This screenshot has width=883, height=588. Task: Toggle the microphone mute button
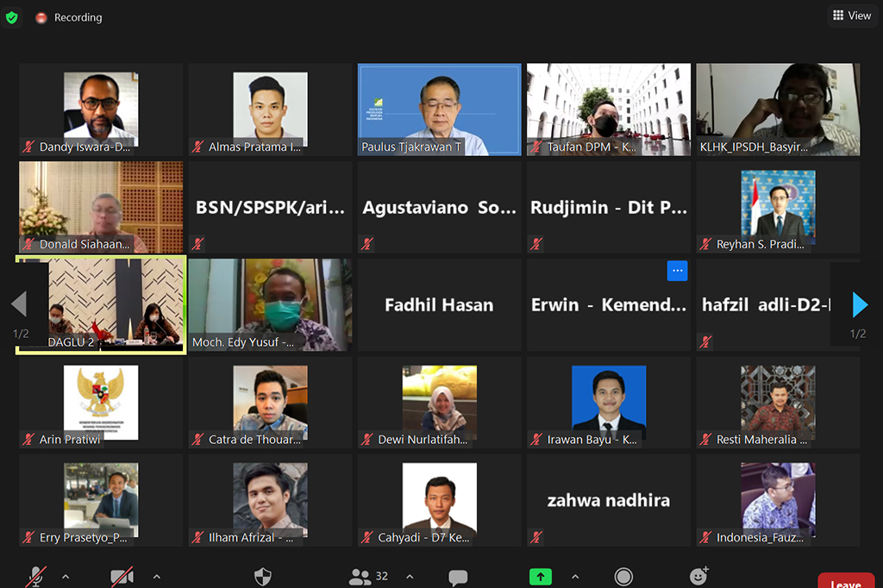pyautogui.click(x=36, y=577)
